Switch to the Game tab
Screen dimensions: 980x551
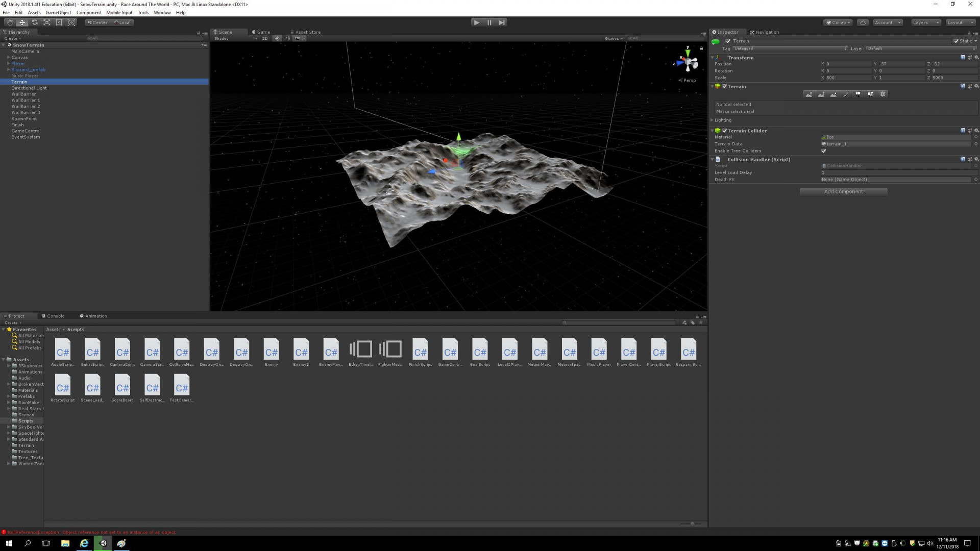tap(261, 32)
